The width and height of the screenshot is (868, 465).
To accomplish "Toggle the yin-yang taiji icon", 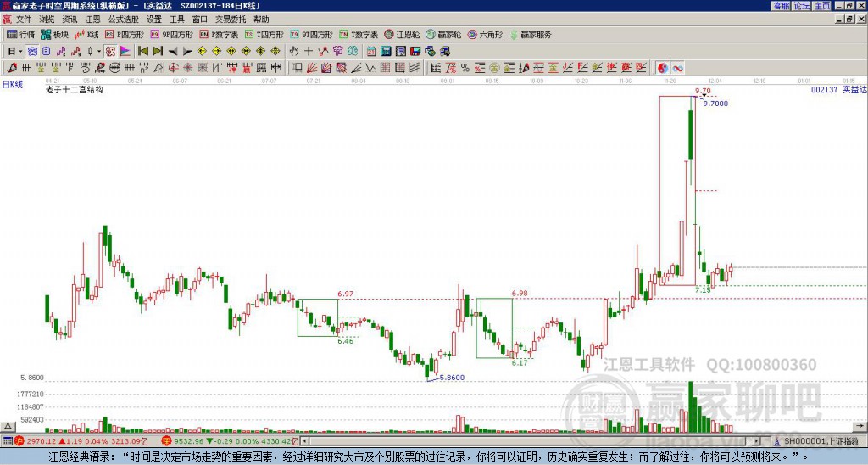I will [x=663, y=68].
